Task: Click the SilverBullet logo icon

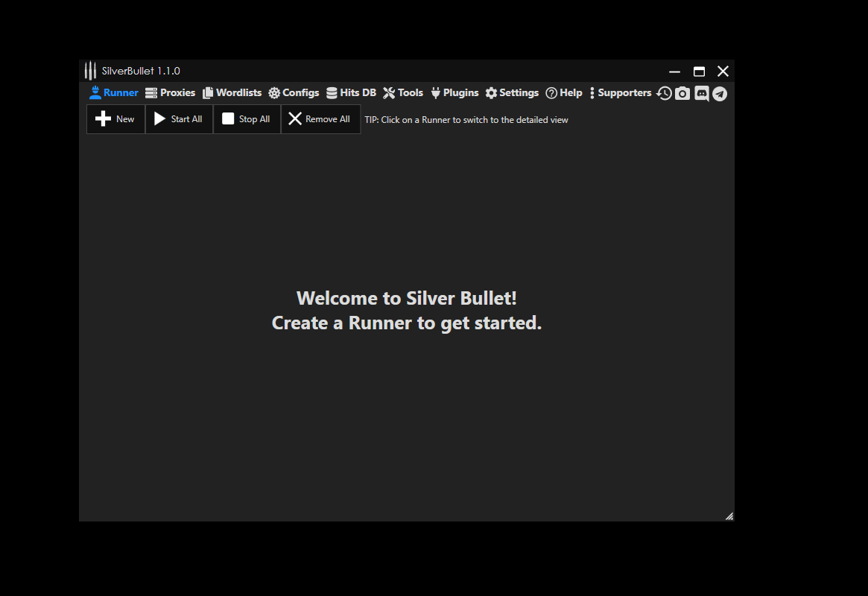Action: (x=91, y=71)
